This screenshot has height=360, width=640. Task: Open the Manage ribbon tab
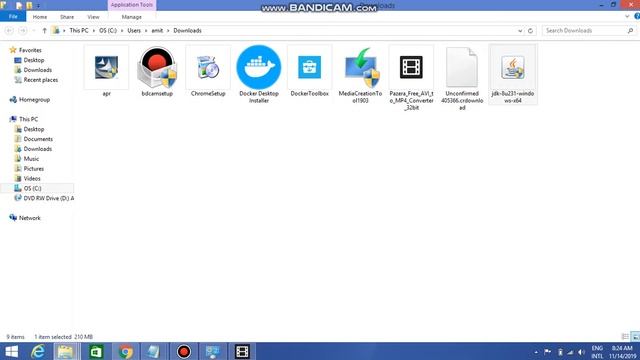[131, 17]
